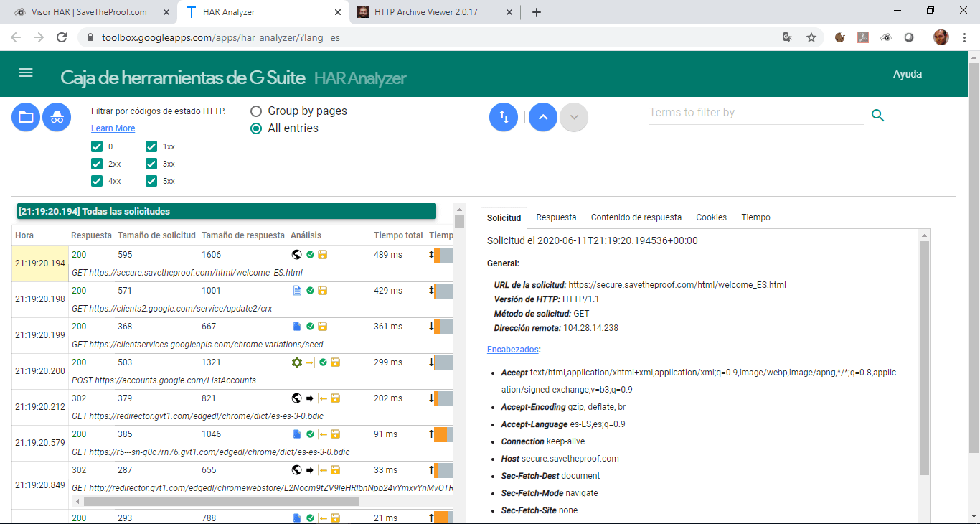Select the Group by pages radio button
This screenshot has height=524, width=980.
(x=256, y=111)
